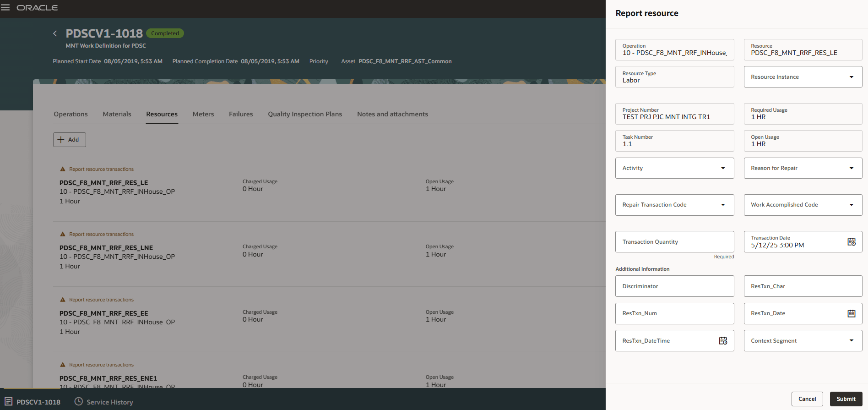Open the ResTxn_Date calendar picker
Viewport: 868px width, 410px height.
(852, 313)
